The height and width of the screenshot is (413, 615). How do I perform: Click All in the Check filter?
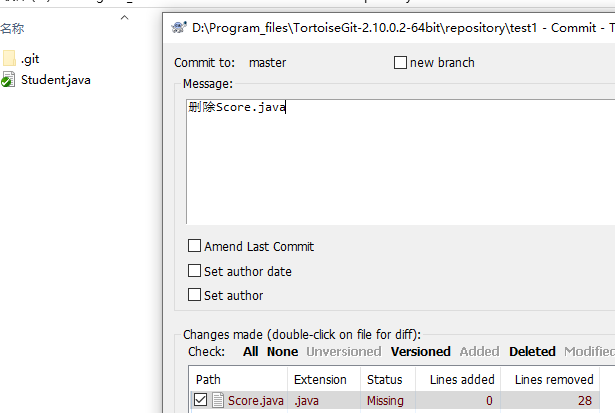point(250,351)
